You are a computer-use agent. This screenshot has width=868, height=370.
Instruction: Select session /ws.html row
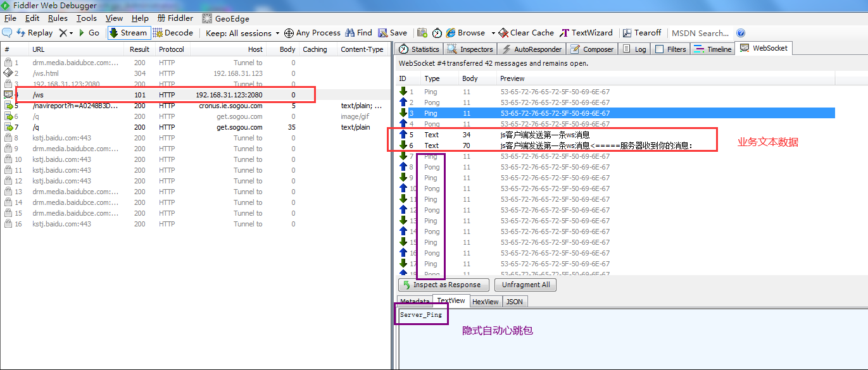click(196, 73)
